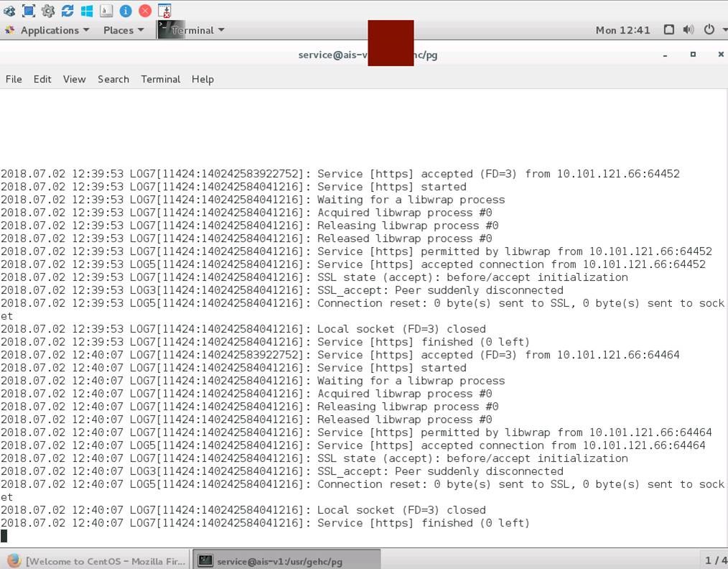Click the network status icon in top bar
Viewport: 728px width, 569px height.
coord(668,30)
